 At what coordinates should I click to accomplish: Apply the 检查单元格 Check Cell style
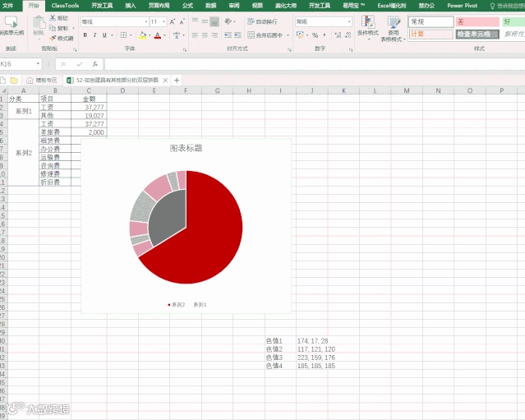(x=477, y=35)
